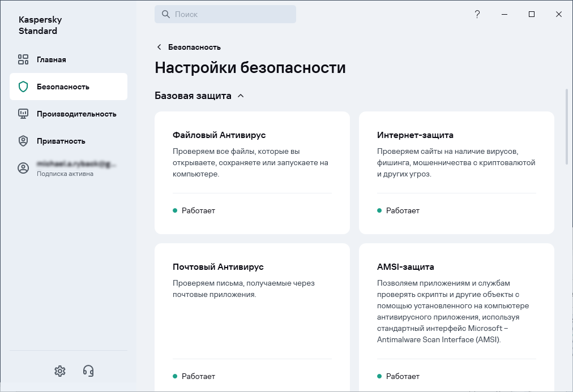Image resolution: width=573 pixels, height=392 pixels.
Task: Click the Производительность monitor icon
Action: point(23,114)
